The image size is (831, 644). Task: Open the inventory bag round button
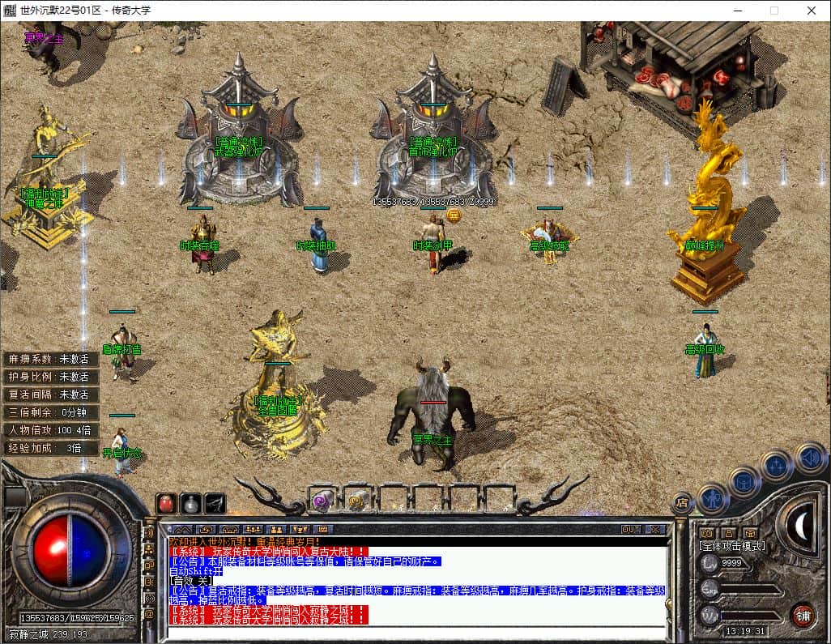click(743, 482)
